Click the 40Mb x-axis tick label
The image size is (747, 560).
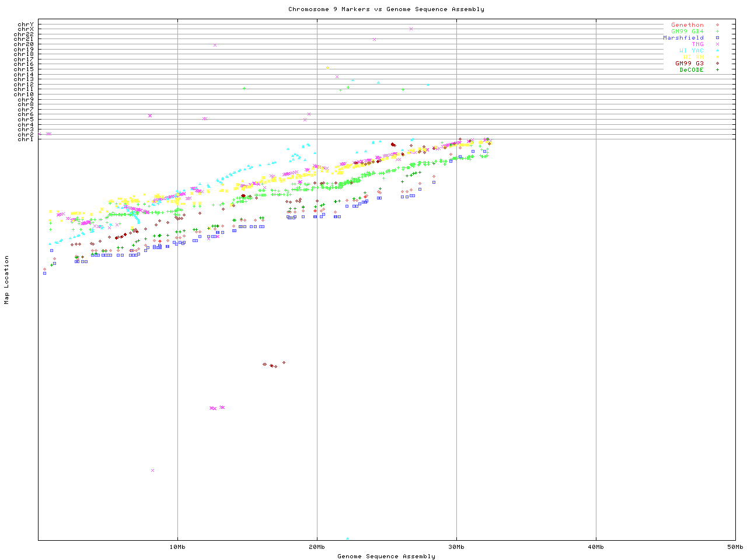tap(596, 547)
